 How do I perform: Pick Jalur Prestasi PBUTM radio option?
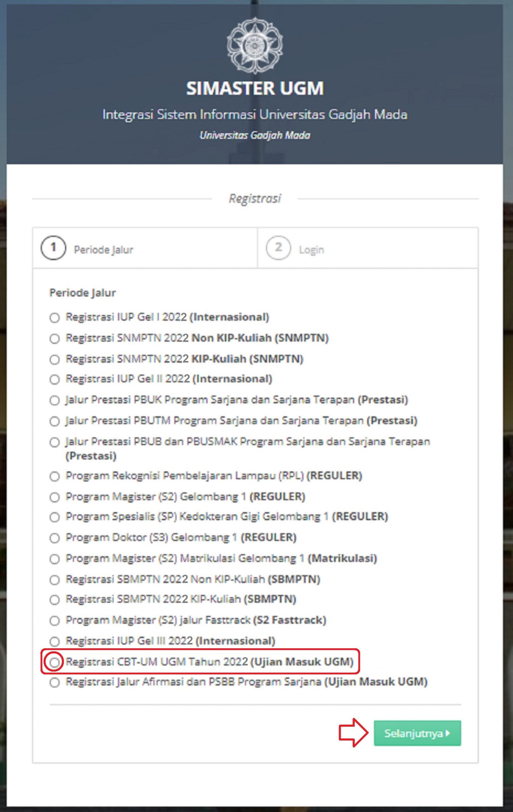click(54, 422)
